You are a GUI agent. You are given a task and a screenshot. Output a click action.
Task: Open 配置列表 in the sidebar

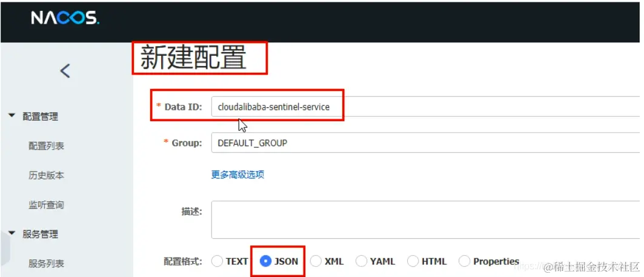click(46, 146)
